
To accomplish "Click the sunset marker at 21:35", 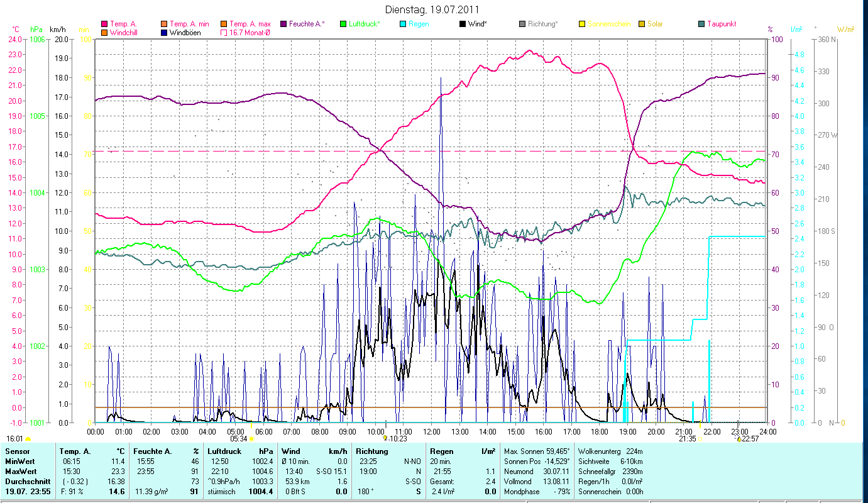I will 700,439.
